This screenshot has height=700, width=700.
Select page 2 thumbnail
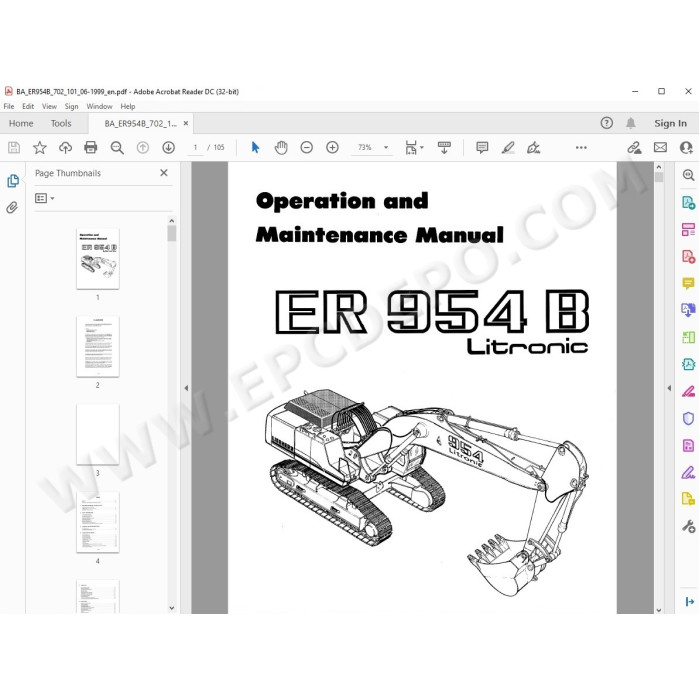coord(98,346)
